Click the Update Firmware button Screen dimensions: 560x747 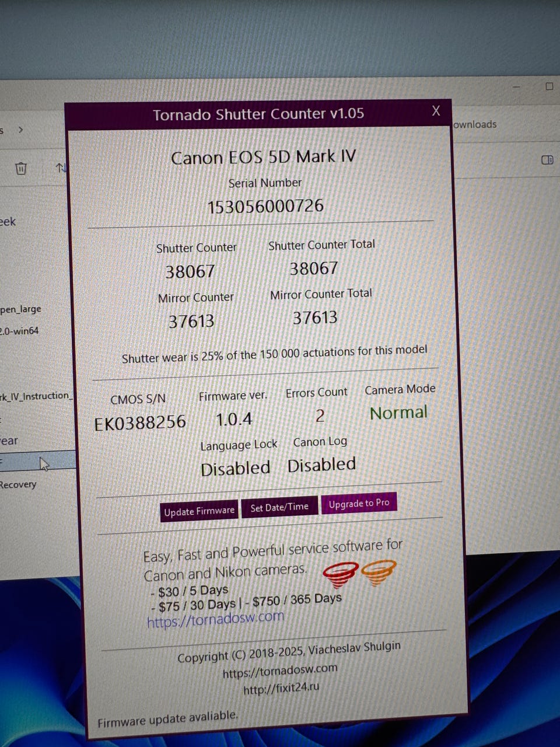coord(199,511)
